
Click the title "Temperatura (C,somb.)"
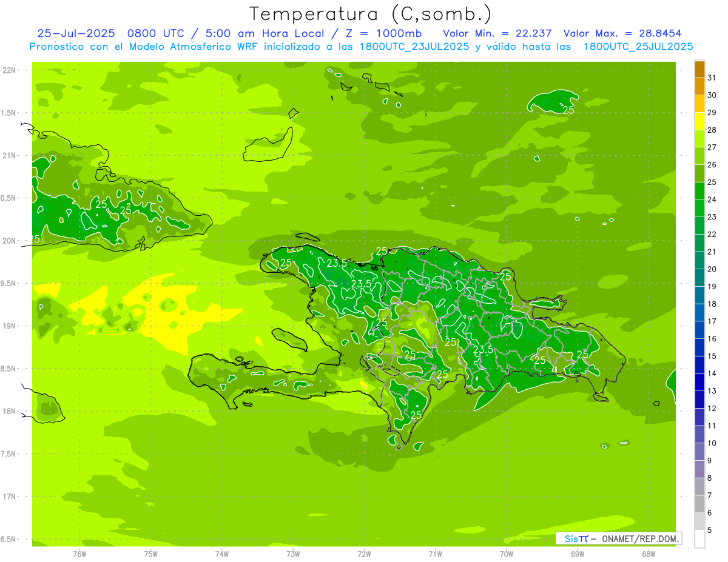coord(371,14)
